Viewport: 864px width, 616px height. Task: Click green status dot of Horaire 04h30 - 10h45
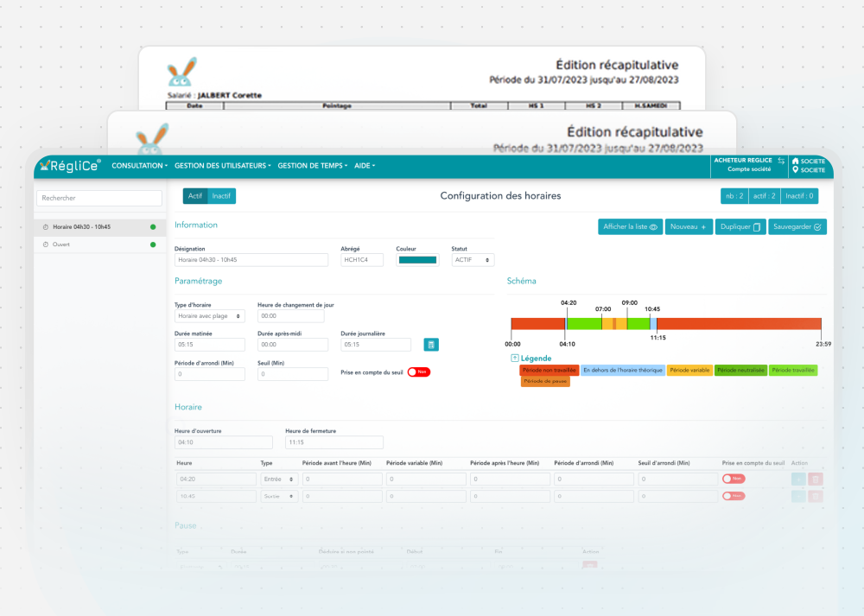(153, 227)
